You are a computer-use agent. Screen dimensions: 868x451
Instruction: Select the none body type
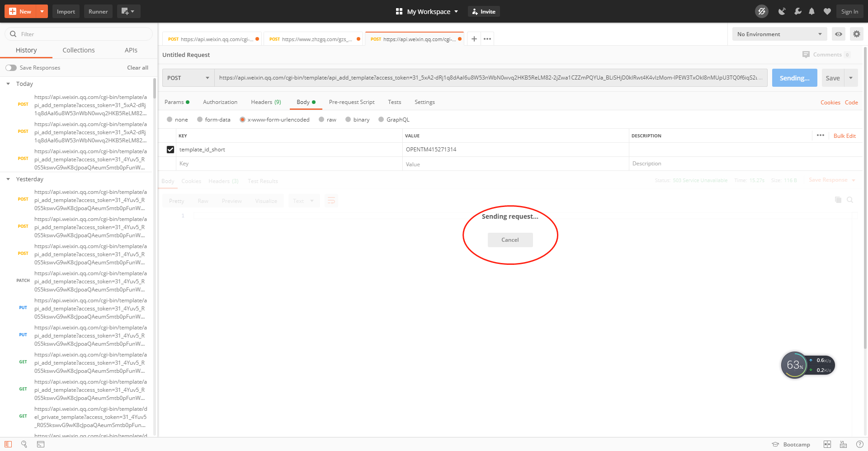pyautogui.click(x=170, y=119)
